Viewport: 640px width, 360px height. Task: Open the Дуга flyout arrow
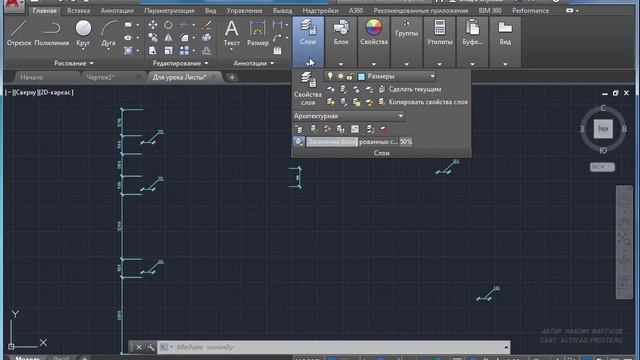click(109, 49)
